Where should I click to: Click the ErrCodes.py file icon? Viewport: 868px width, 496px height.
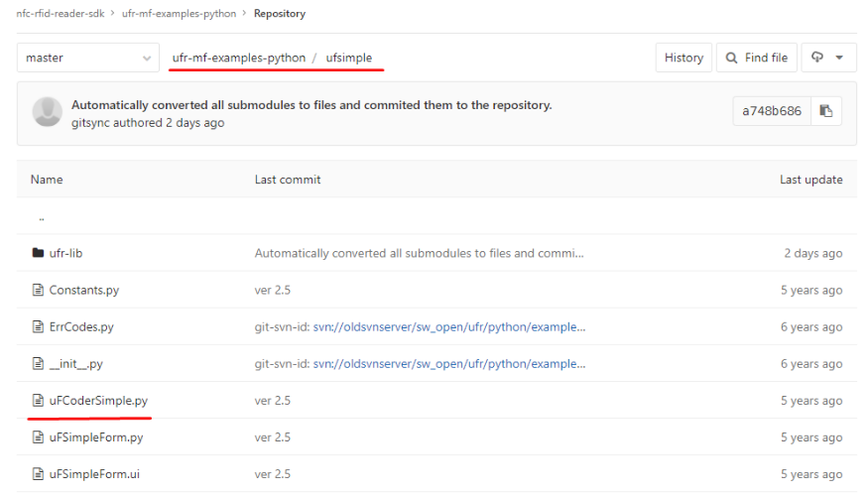point(38,326)
